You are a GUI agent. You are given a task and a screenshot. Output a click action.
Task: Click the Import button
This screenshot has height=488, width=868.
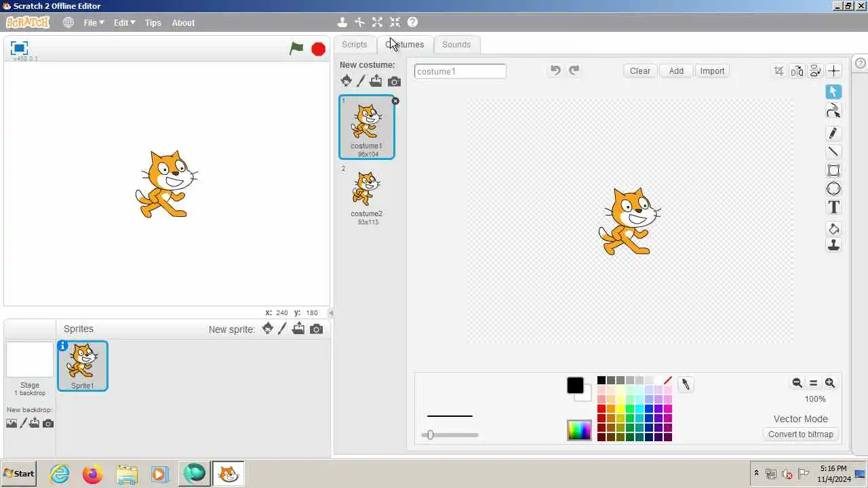pos(712,70)
